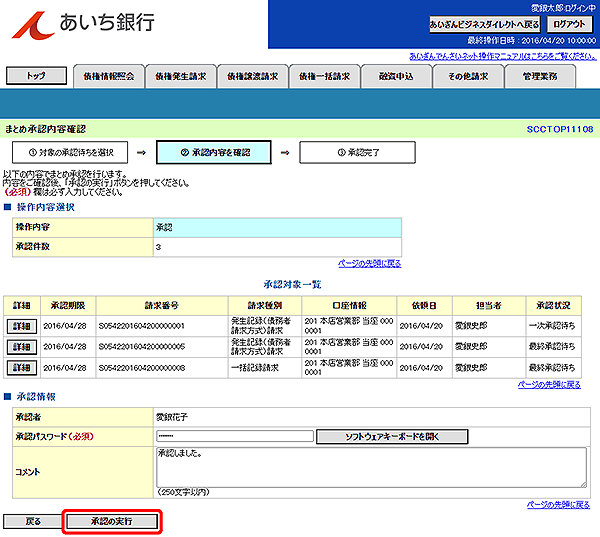Click screen code SCCTOP11108
This screenshot has width=600, height=537.
560,129
